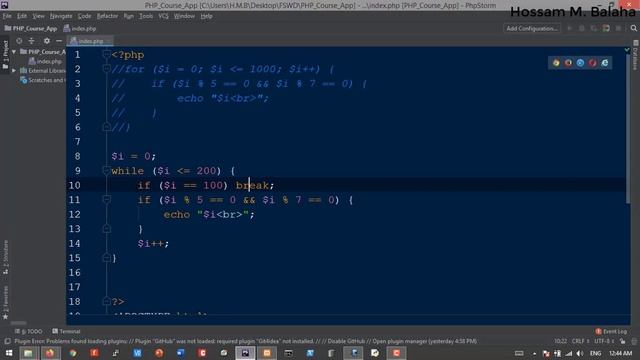Click line number 14 in editor gutter
640x360 pixels.
click(74, 244)
